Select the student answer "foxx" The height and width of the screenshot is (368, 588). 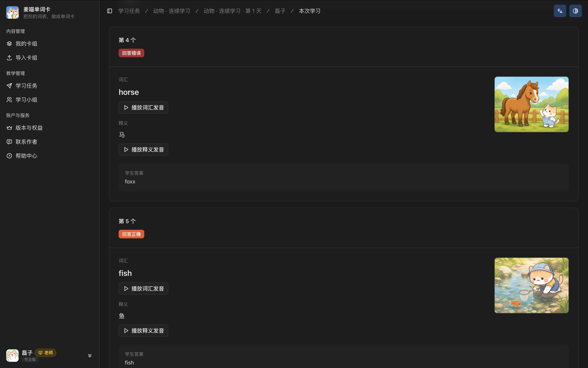tap(130, 181)
